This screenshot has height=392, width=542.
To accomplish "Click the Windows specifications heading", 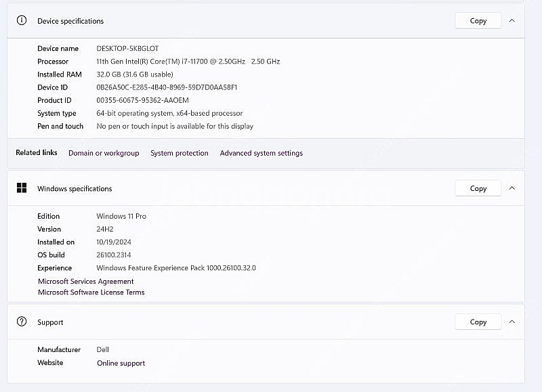I will pyautogui.click(x=75, y=189).
